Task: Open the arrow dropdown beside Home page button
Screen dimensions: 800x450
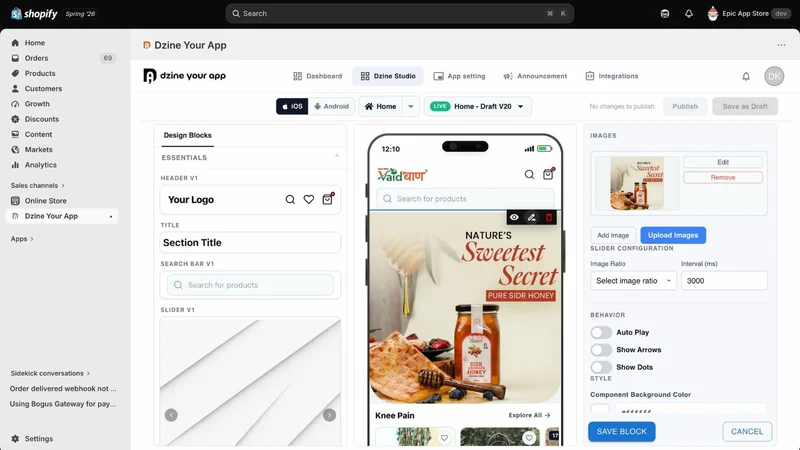Action: [x=411, y=107]
